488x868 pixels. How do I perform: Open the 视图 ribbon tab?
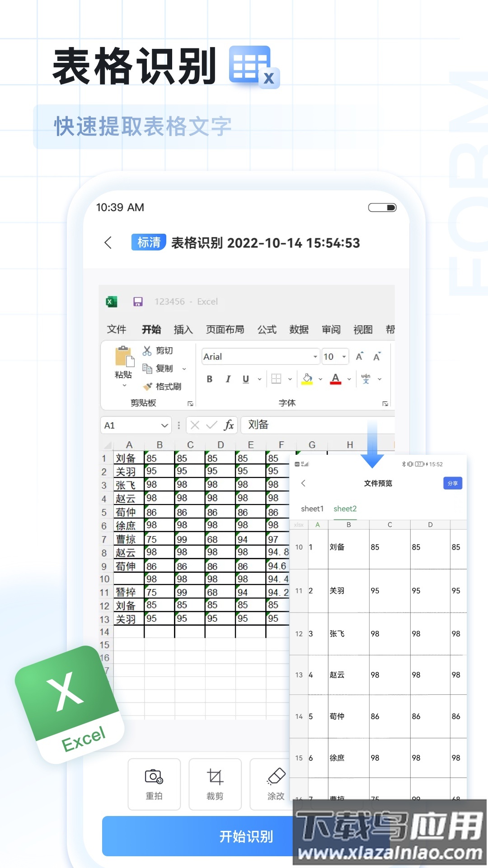coord(363,330)
